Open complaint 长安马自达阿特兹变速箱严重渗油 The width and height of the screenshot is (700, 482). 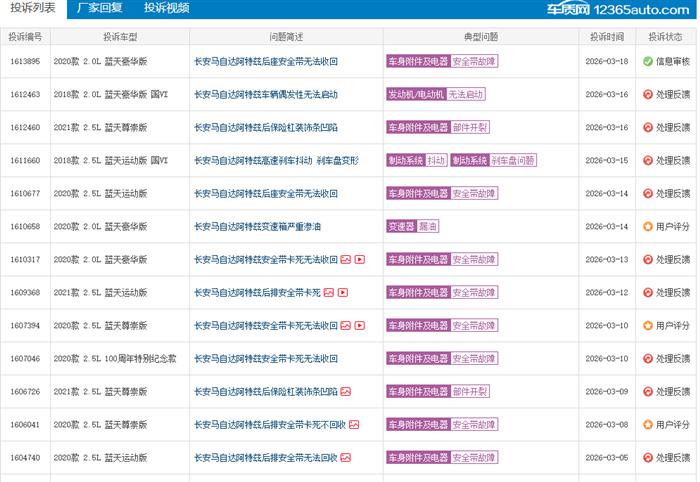pos(257,227)
